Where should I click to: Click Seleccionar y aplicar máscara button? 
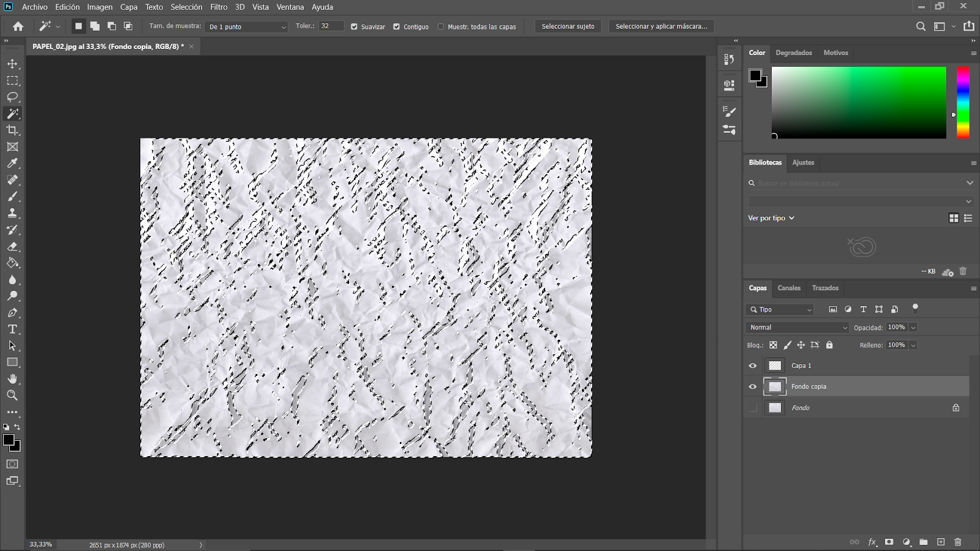(x=661, y=26)
